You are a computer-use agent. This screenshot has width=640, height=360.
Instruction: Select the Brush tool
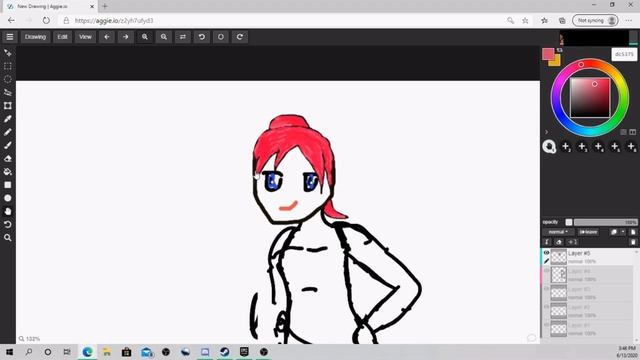coord(8,145)
